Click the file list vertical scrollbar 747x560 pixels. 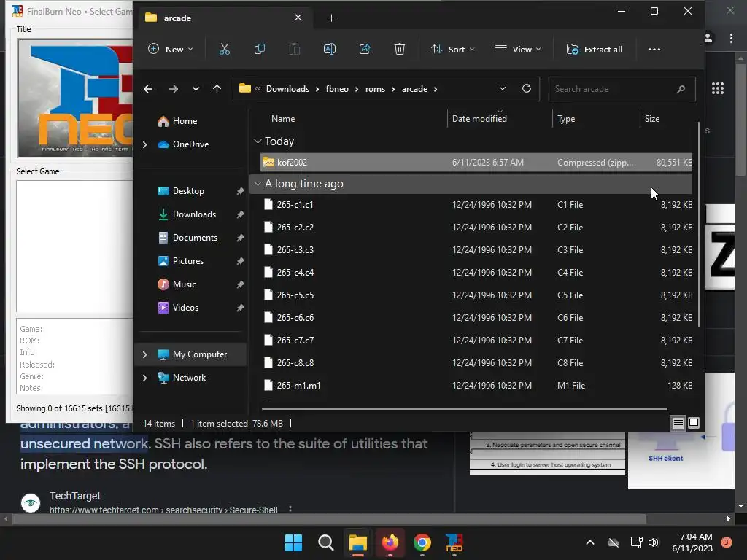[x=698, y=224]
